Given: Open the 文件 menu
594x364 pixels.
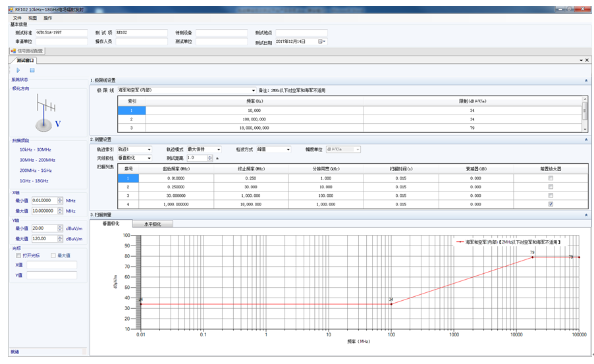Looking at the screenshot, I should 17,18.
